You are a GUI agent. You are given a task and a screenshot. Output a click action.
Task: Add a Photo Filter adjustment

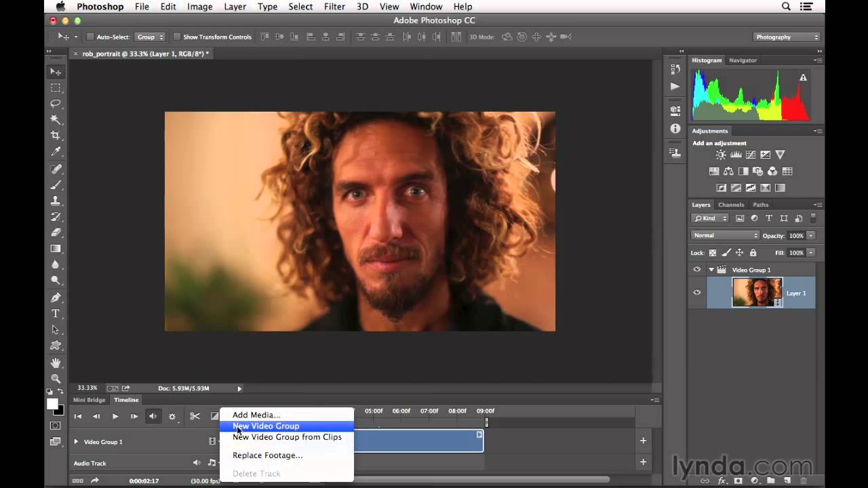[758, 171]
